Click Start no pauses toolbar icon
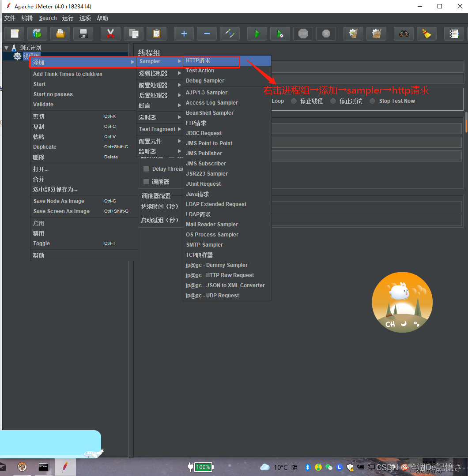Viewport: 468px width, 476px height. pyautogui.click(x=280, y=34)
